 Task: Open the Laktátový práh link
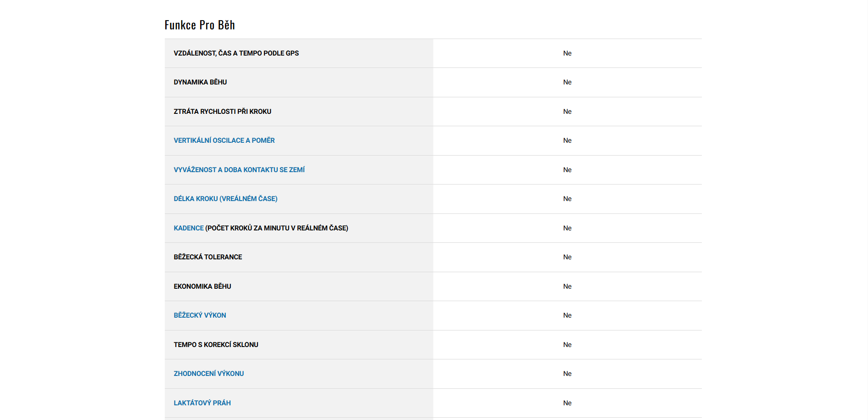point(202,403)
